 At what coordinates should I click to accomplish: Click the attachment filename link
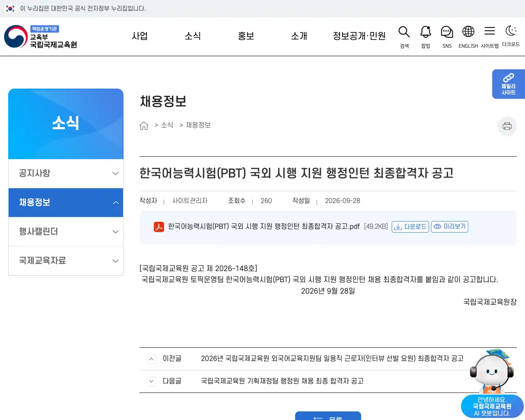coord(264,226)
